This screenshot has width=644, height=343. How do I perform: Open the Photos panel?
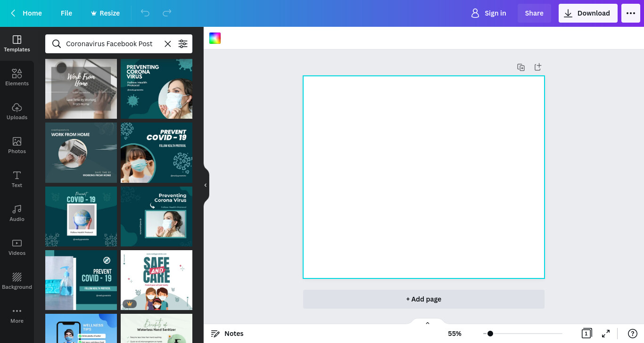coord(17,146)
